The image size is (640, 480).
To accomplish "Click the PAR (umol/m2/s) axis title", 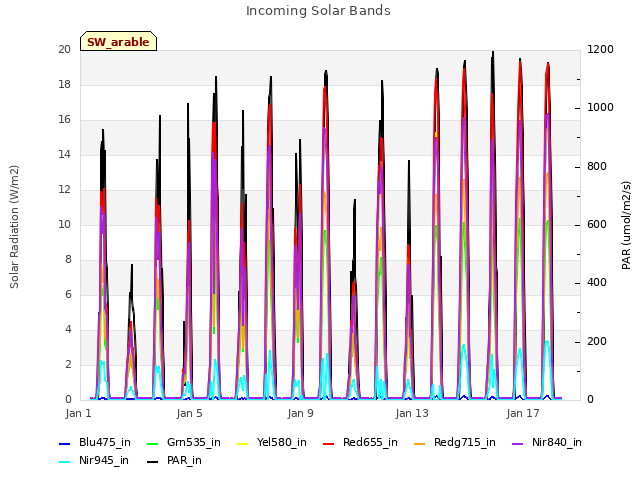I will (626, 225).
